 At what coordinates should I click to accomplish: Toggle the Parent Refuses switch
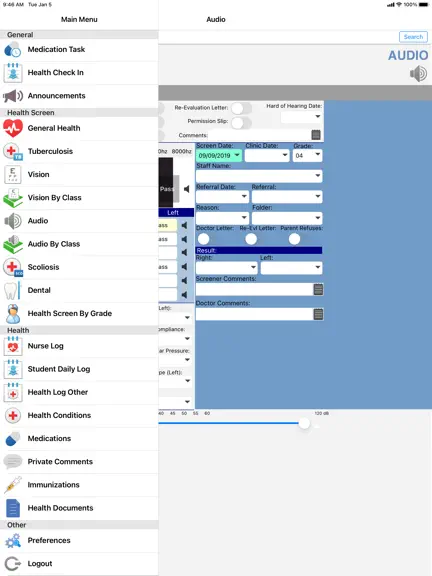click(294, 239)
